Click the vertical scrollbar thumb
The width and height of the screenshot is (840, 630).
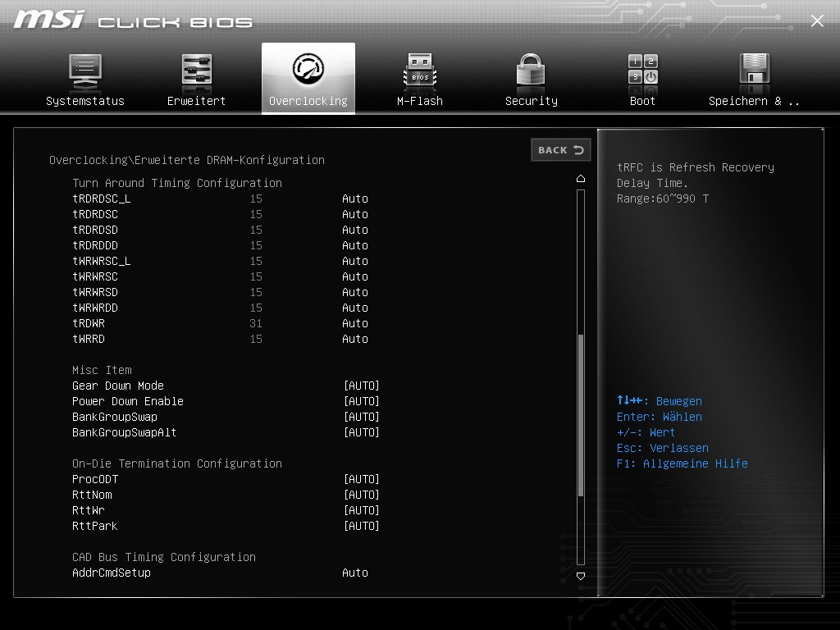point(581,415)
